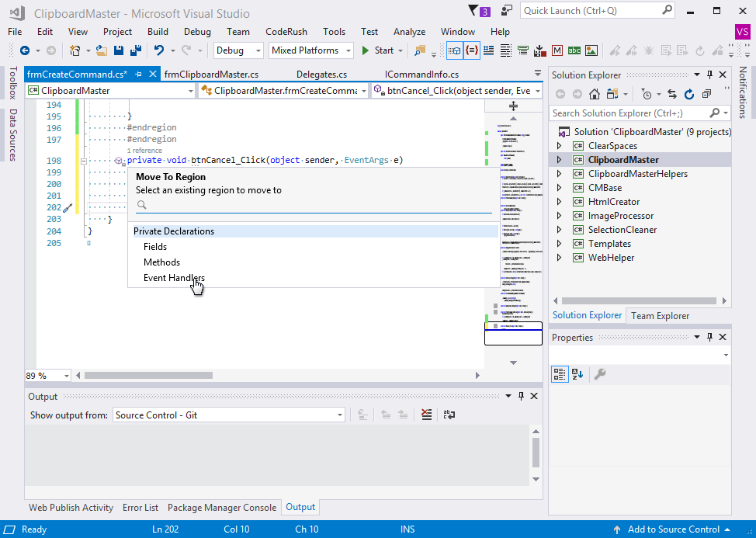
Task: Select the Home icon in Solution Explorer
Action: tap(595, 95)
